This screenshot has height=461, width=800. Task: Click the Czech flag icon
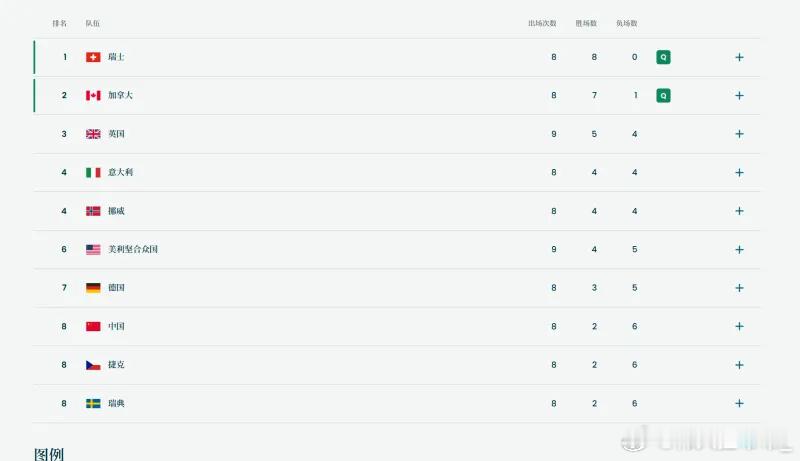pyautogui.click(x=93, y=365)
